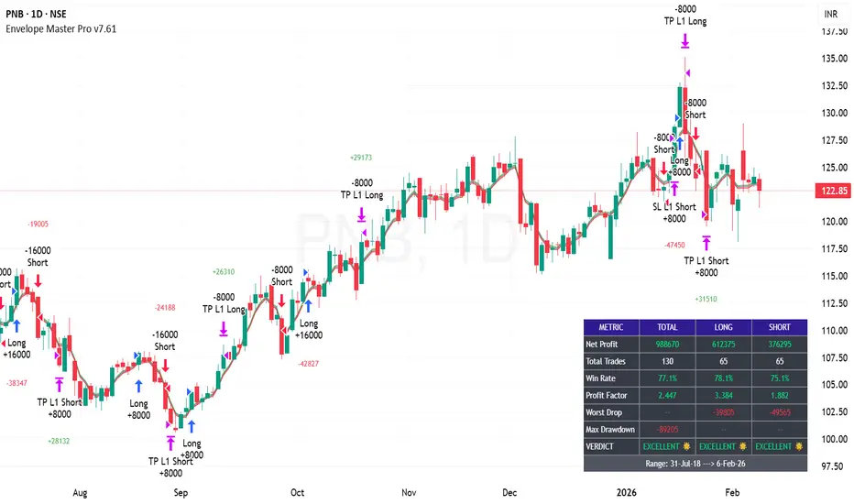The width and height of the screenshot is (854, 504).
Task: Click the purple up arrow above SL L1 Short
Action: click(x=674, y=188)
